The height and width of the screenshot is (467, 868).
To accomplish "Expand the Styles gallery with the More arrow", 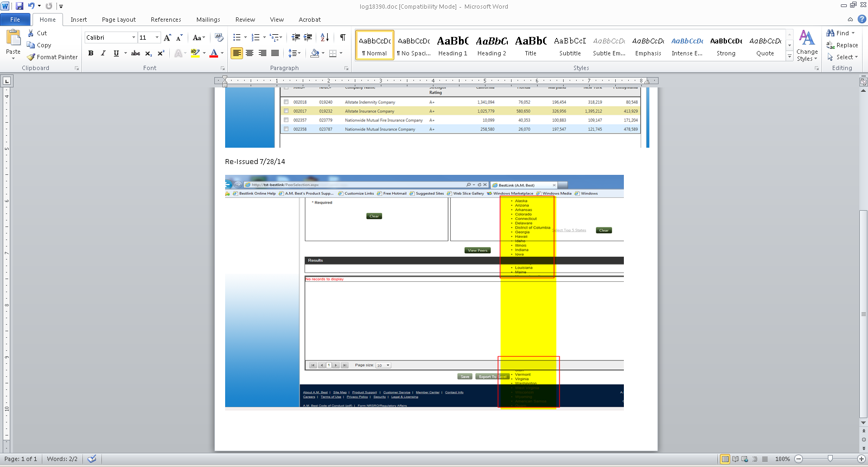I will (x=790, y=56).
